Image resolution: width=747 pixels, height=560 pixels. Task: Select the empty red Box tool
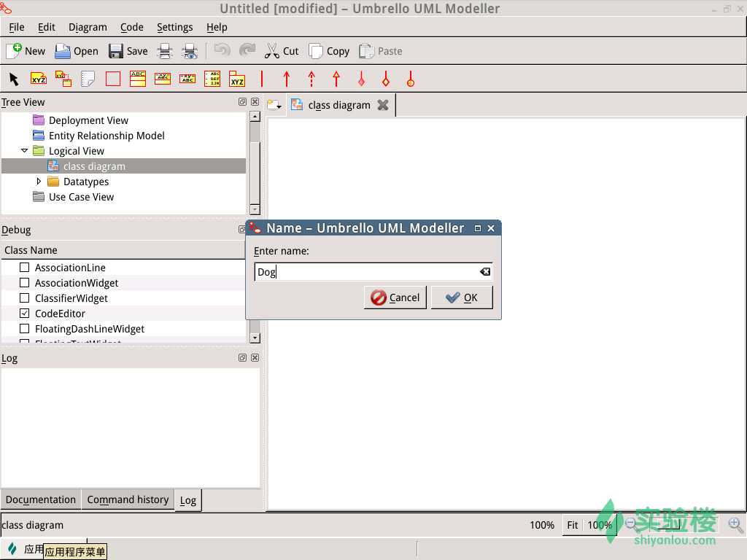[x=113, y=79]
